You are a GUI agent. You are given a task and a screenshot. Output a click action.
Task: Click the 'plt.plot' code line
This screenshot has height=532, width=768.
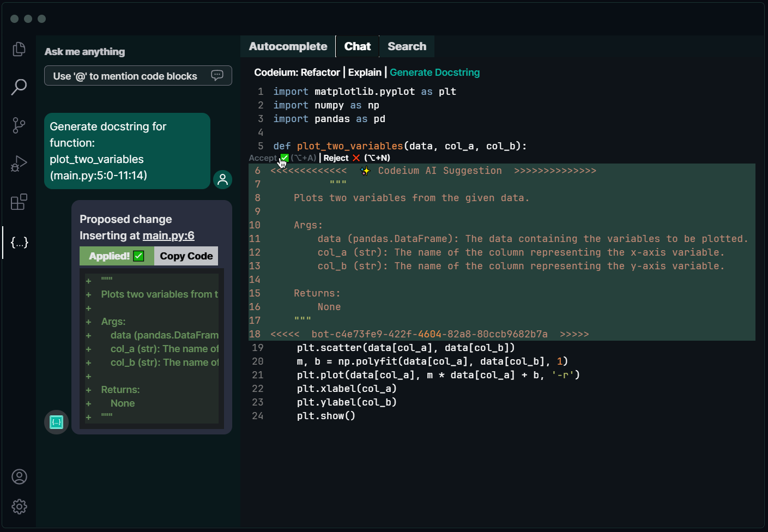pyautogui.click(x=438, y=375)
